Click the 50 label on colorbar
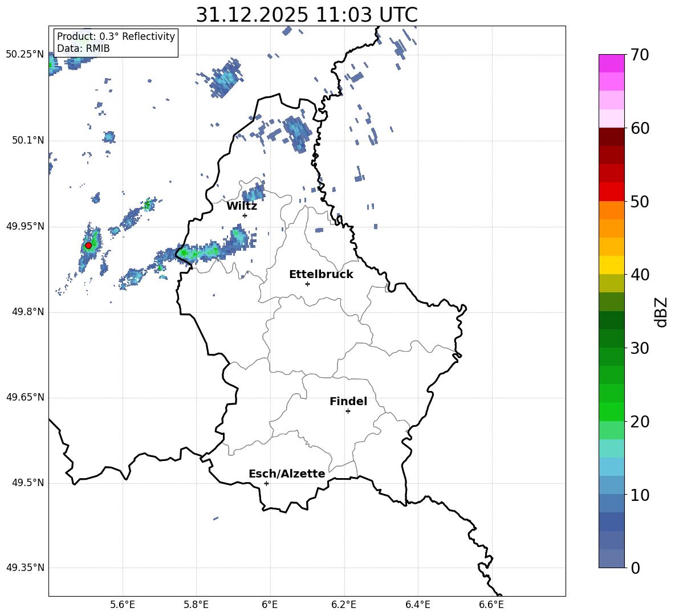Image resolution: width=675 pixels, height=616 pixels. [x=640, y=202]
